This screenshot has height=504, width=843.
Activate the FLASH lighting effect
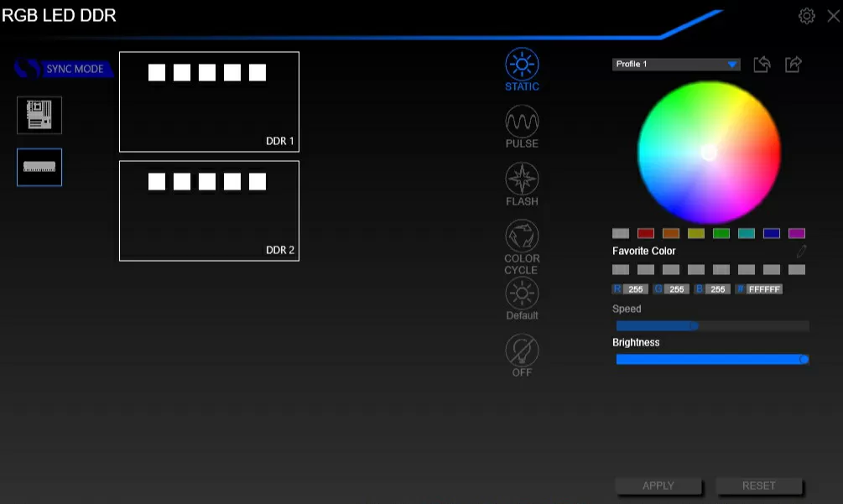pos(522,179)
